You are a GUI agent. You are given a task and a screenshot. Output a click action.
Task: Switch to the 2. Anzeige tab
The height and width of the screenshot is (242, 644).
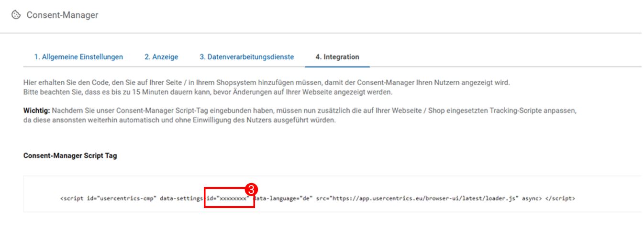[x=161, y=57]
